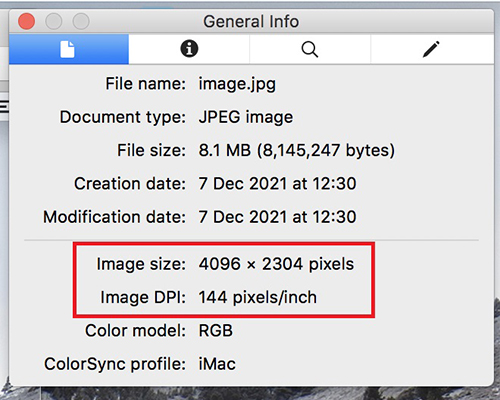Click the iMac ColorSync profile value

click(x=217, y=364)
